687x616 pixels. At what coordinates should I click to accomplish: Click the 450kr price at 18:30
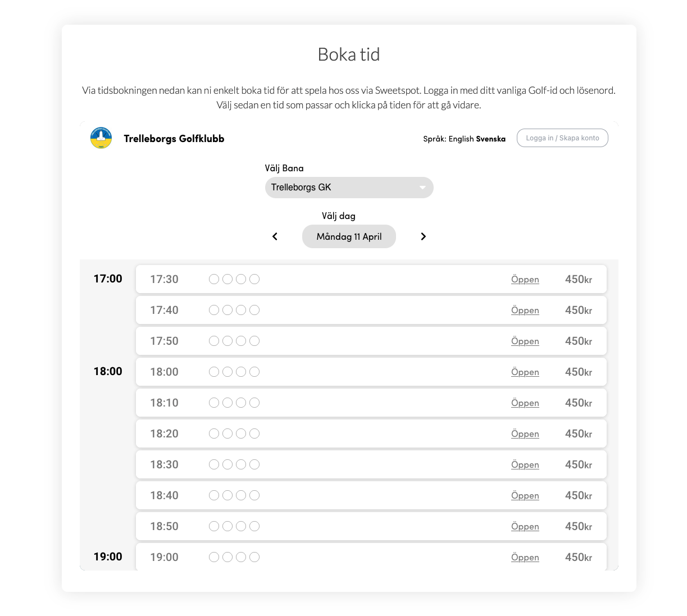579,465
